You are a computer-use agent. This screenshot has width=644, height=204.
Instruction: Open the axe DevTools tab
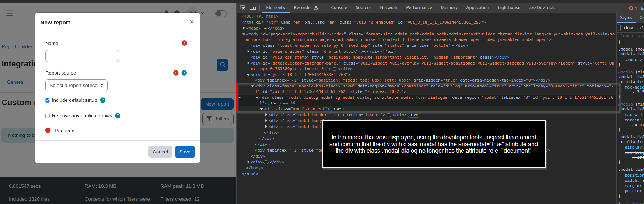coord(542,7)
